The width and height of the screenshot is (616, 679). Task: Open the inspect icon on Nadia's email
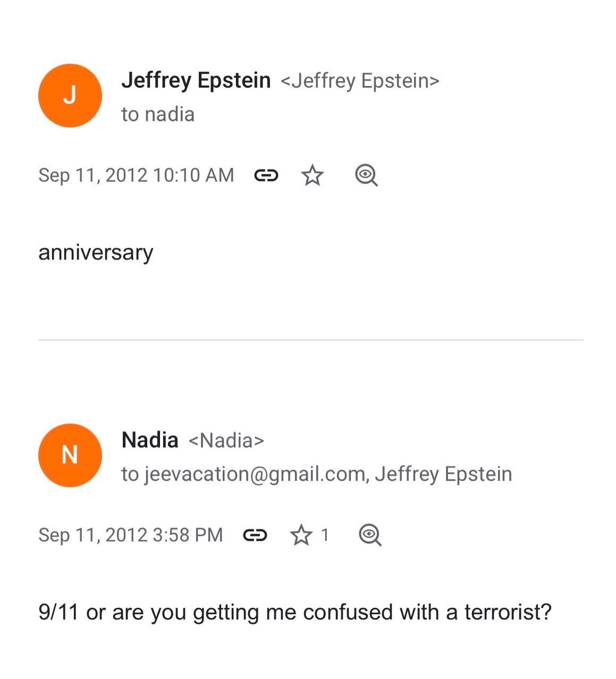370,535
